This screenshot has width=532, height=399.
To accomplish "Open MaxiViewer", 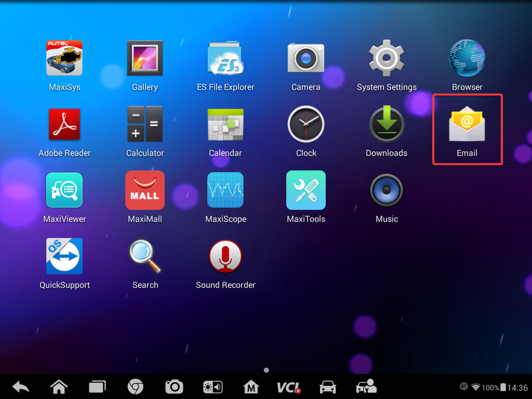I will [x=64, y=190].
